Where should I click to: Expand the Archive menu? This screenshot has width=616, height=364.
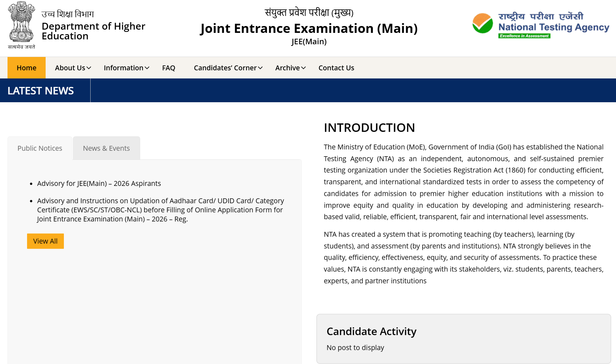(290, 68)
